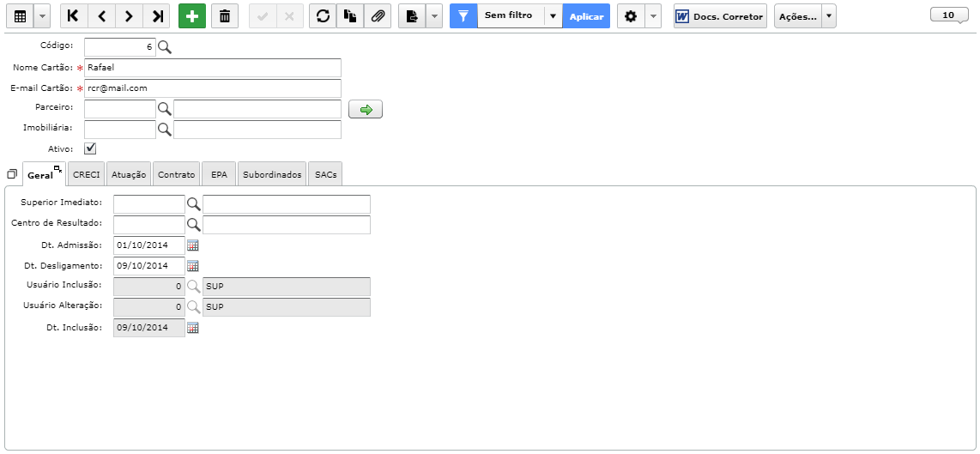The image size is (980, 454).
Task: Switch to the CRECI tab
Action: point(87,175)
